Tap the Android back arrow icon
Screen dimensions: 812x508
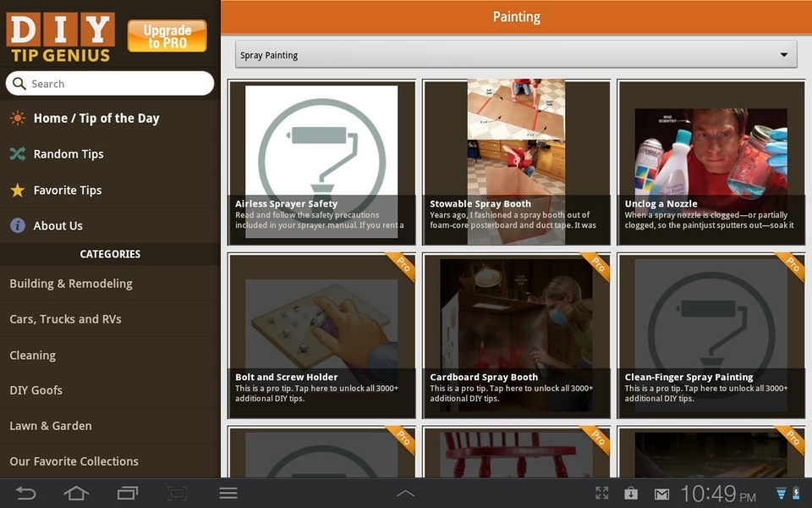[x=25, y=493]
